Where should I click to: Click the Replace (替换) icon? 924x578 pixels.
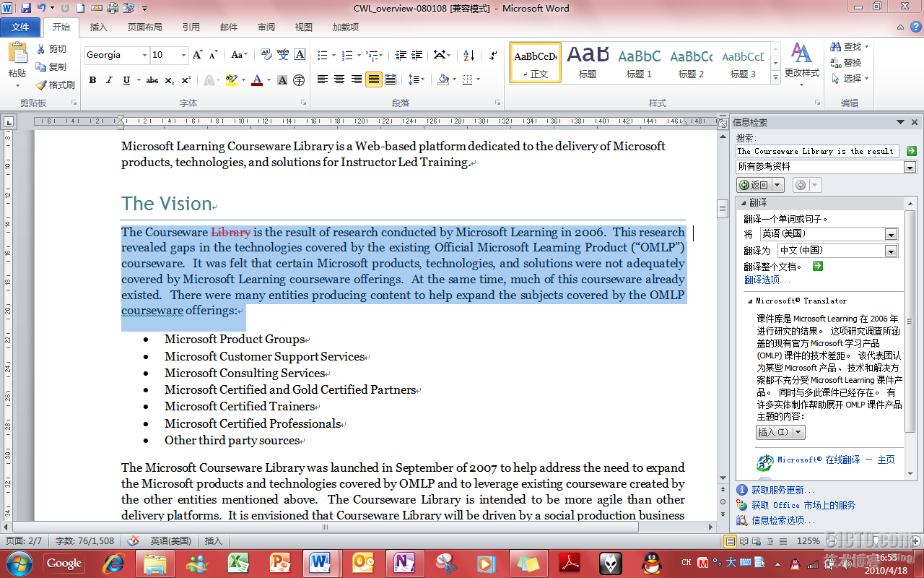click(836, 63)
